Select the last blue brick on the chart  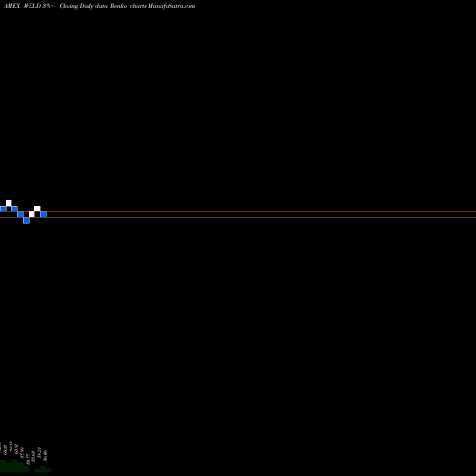[x=44, y=214]
